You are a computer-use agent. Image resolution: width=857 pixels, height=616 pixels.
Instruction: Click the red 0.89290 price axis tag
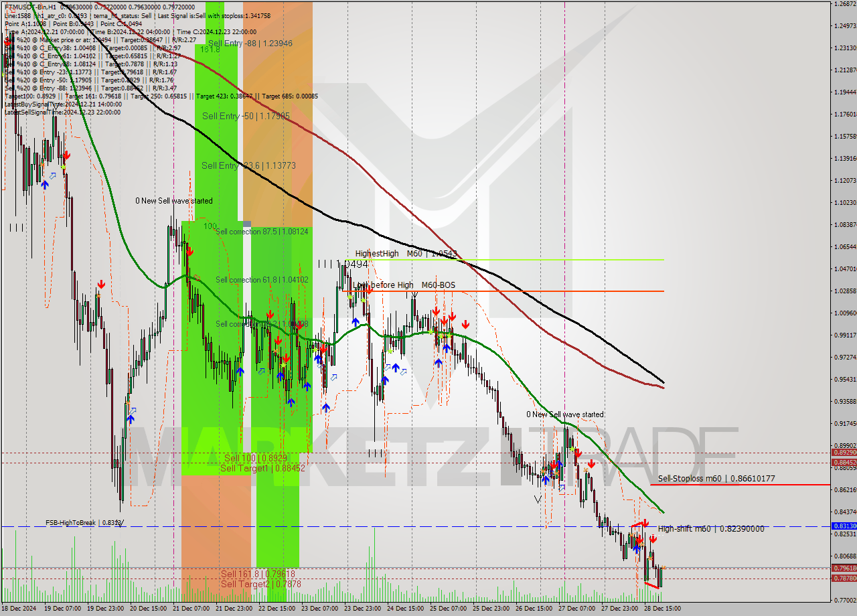click(844, 453)
